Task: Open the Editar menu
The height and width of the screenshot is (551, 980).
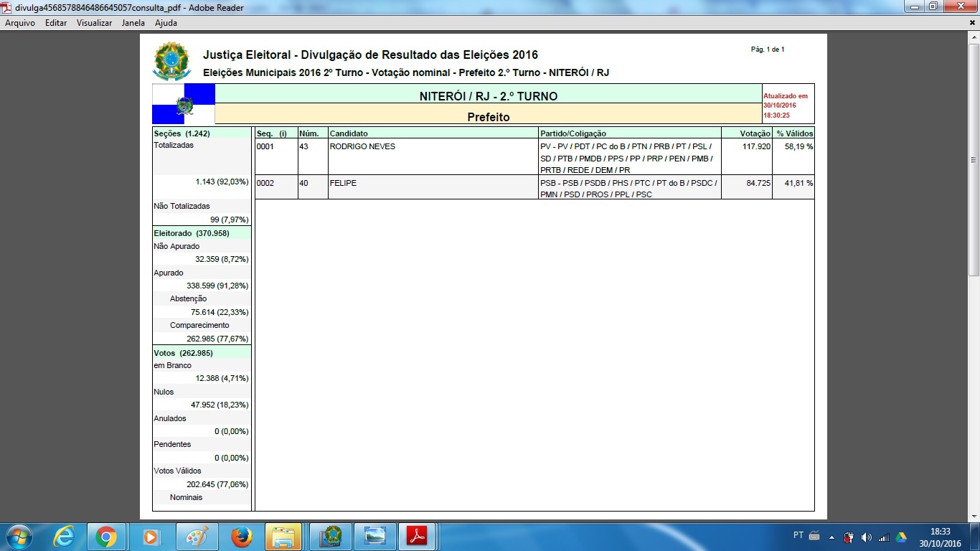Action: (56, 23)
